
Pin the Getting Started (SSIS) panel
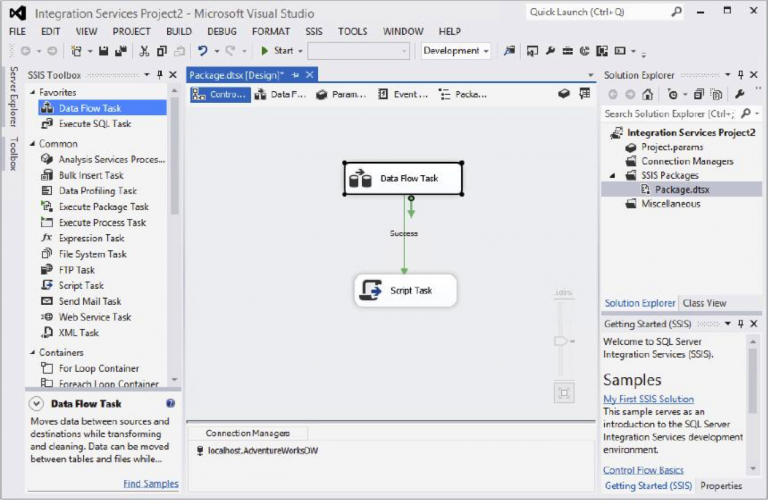click(x=741, y=324)
